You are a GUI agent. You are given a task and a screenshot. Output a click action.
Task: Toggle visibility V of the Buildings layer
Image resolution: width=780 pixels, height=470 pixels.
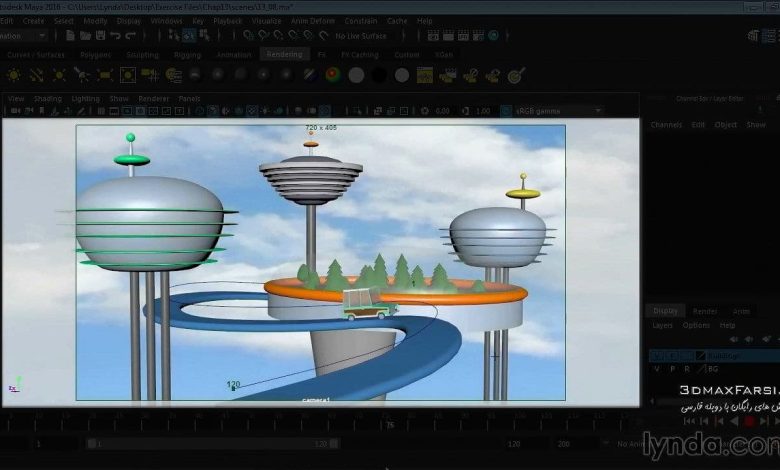[x=657, y=356]
